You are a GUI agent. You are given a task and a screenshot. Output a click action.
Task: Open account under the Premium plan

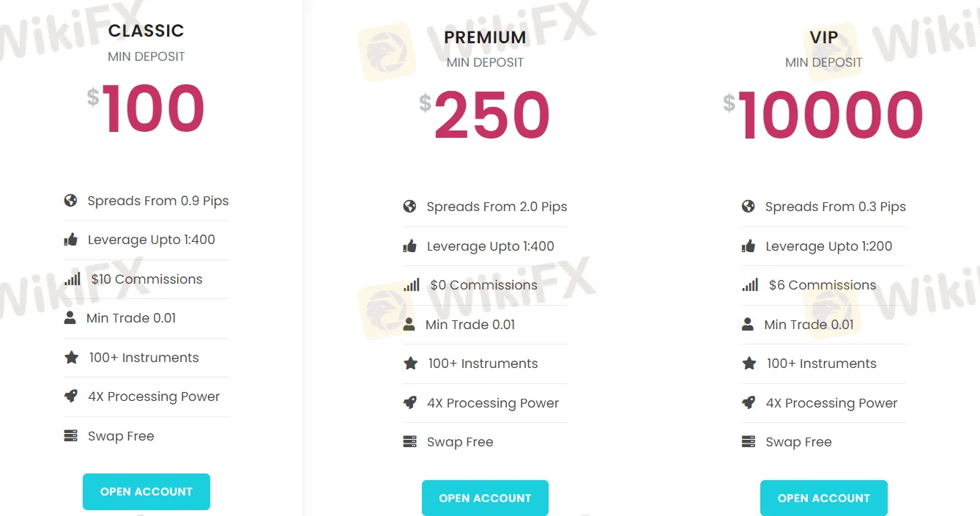[485, 498]
